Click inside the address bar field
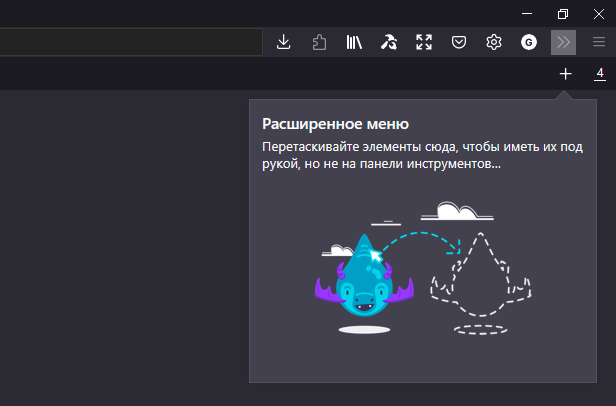This screenshot has width=616, height=406. pos(130,42)
